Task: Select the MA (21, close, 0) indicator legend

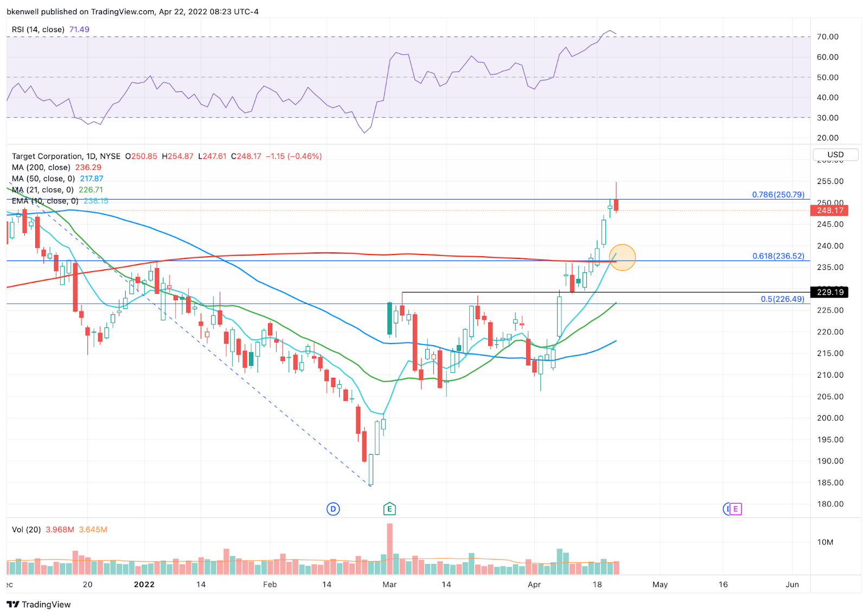Action: coord(43,190)
